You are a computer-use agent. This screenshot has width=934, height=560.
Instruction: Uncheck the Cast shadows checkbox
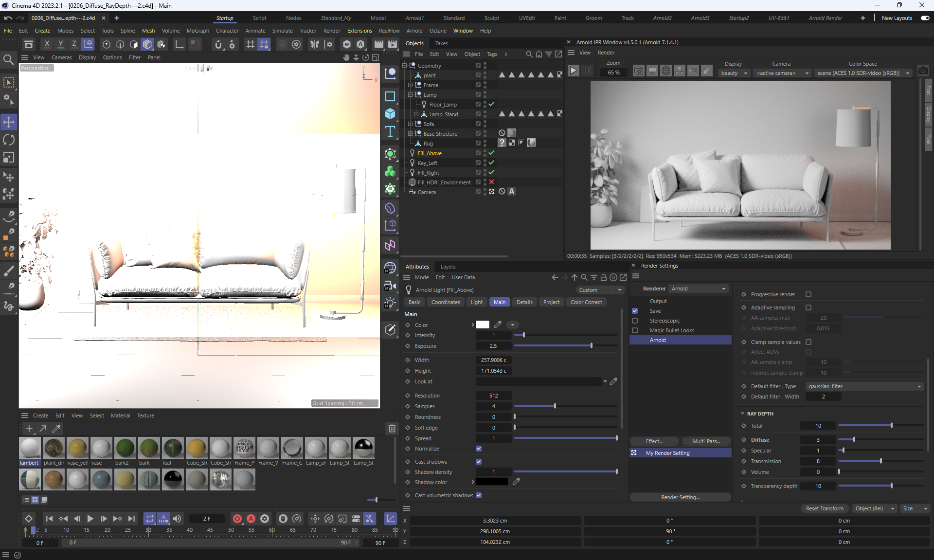coord(479,462)
